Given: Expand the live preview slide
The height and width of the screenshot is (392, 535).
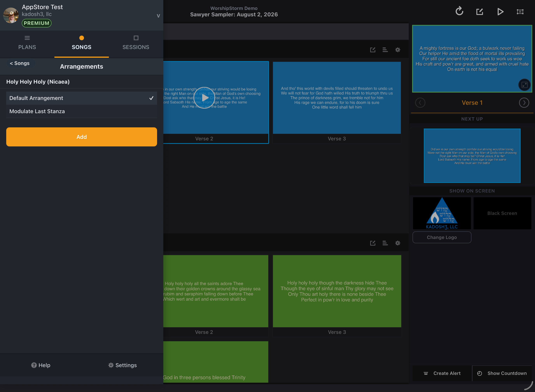Looking at the screenshot, I should [524, 85].
